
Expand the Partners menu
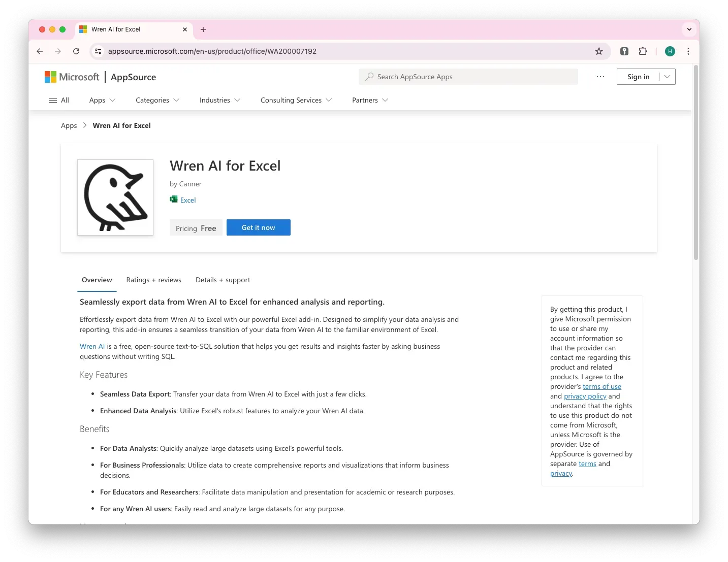(370, 100)
